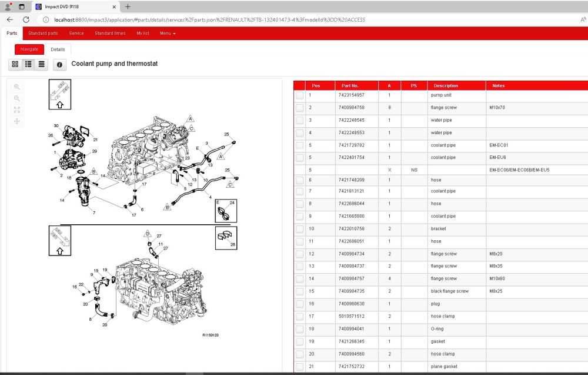
Task: Click the note EM-EC06/EM-EC06B/EM-EU5
Action: tap(519, 170)
